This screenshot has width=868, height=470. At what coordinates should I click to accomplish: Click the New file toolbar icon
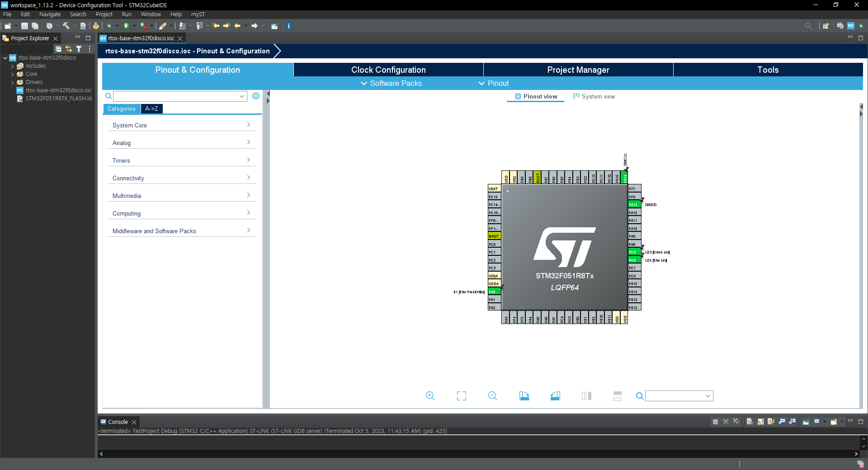8,26
